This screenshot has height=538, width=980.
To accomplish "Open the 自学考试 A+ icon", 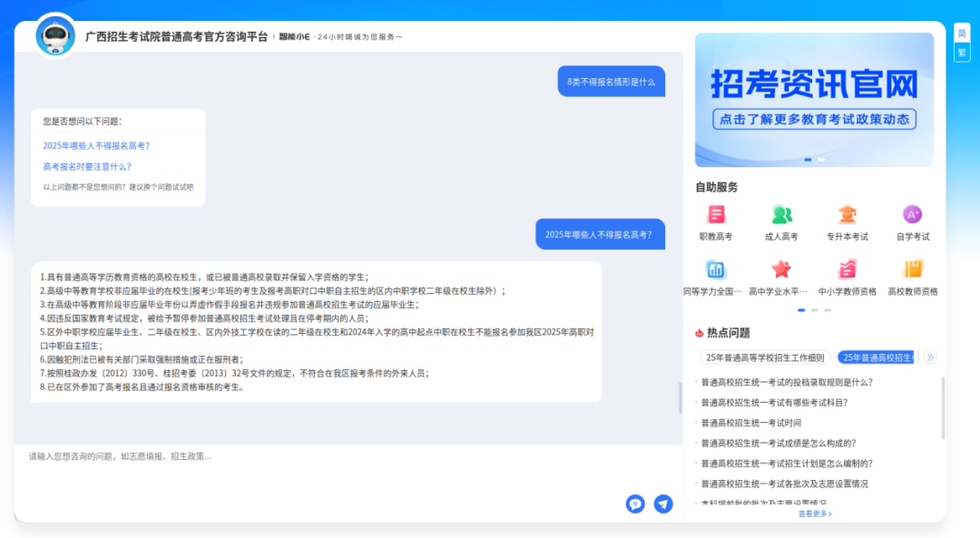I will pos(913,215).
